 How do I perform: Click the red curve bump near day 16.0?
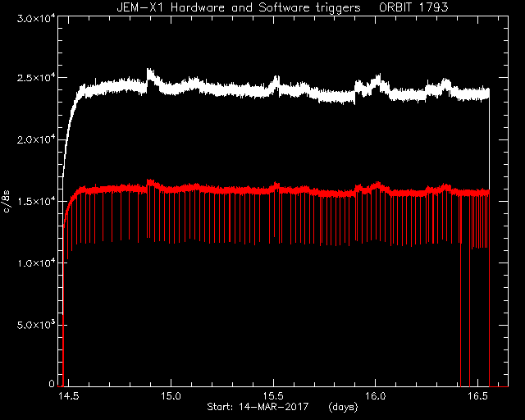377,185
